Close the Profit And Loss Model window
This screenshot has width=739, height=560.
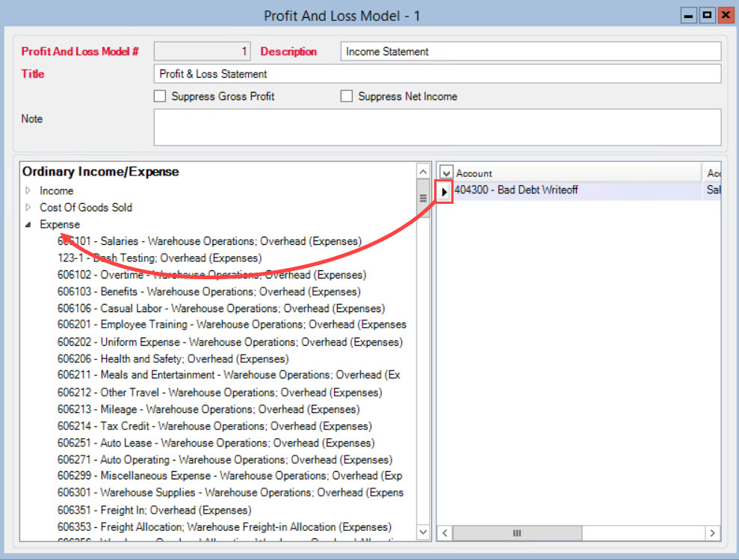[726, 16]
